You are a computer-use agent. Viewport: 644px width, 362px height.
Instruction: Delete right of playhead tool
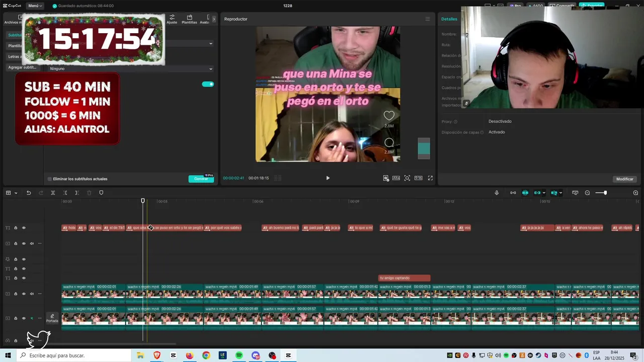click(76, 193)
